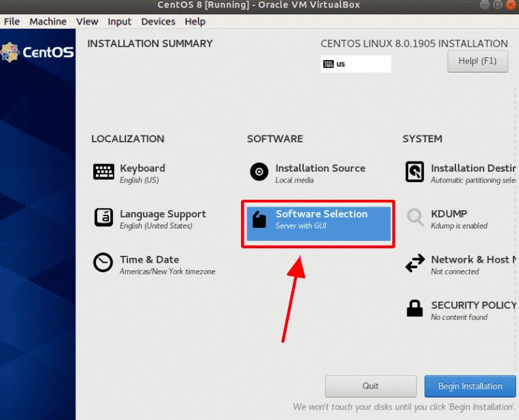Select the Software Selection package icon
519x420 pixels.
point(259,219)
